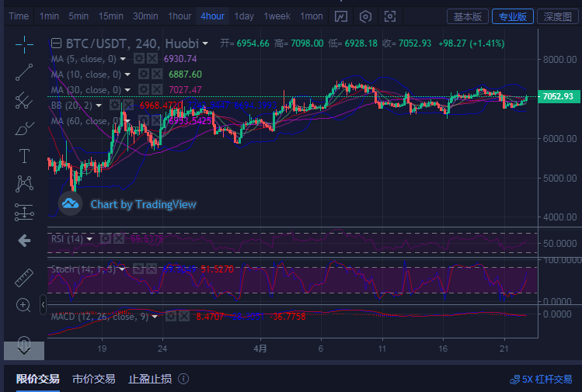Viewport: 582px width, 392px height.
Task: Remove the RSI indicator
Action: click(119, 238)
